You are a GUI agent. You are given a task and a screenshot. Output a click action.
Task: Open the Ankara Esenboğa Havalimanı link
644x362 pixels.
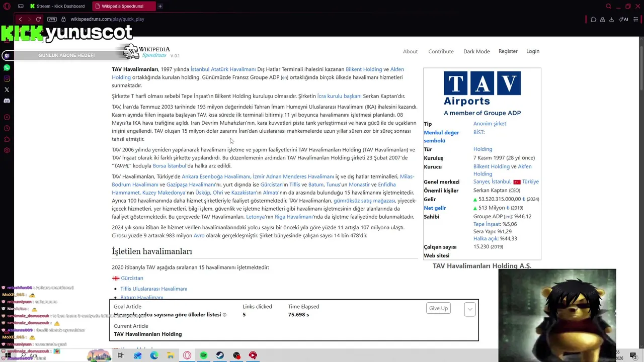pyautogui.click(x=216, y=176)
